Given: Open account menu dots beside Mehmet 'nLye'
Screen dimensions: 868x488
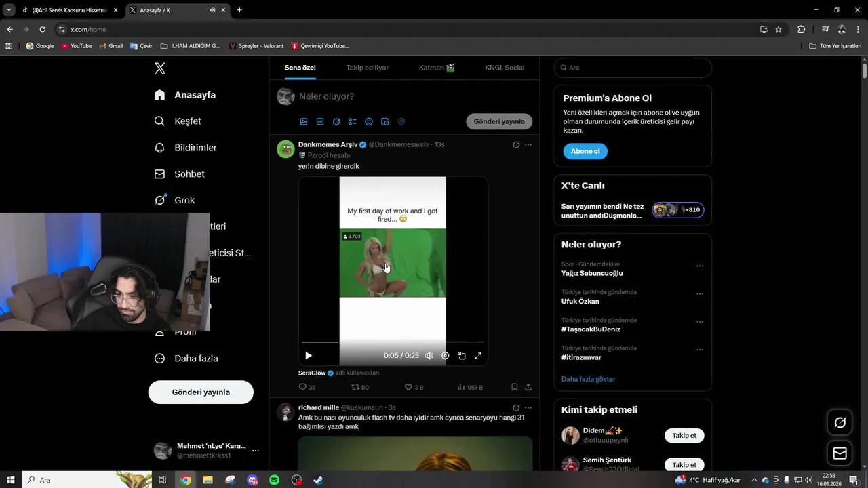Looking at the screenshot, I should point(256,451).
